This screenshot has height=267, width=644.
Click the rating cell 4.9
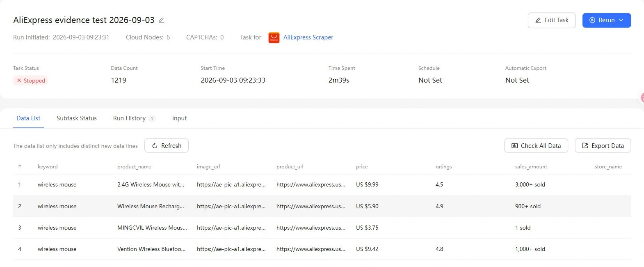(439, 207)
